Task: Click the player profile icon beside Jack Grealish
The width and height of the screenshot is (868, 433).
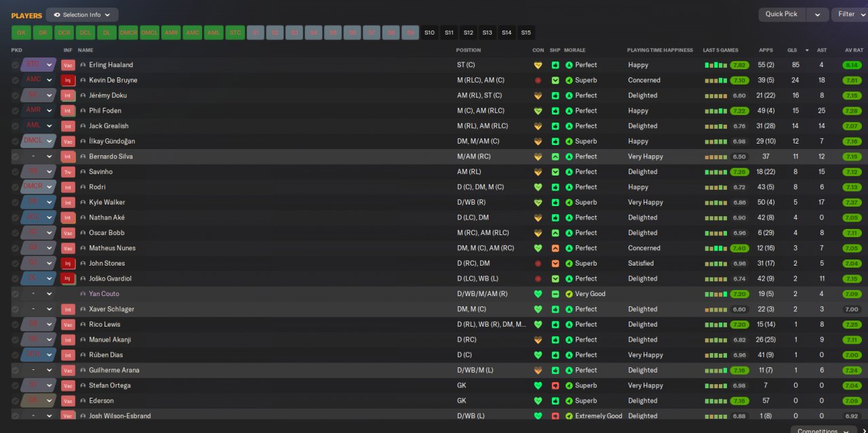Action: pyautogui.click(x=83, y=126)
